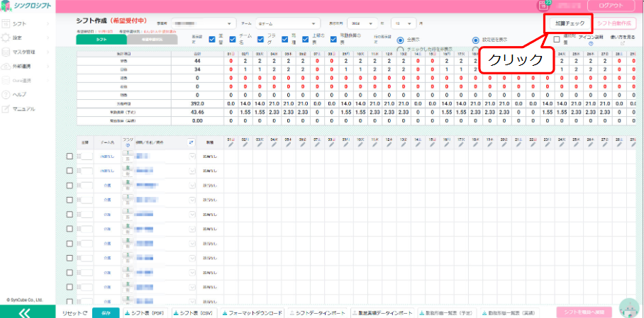
Task: Open the robot chat assistant icon
Action: point(629,310)
